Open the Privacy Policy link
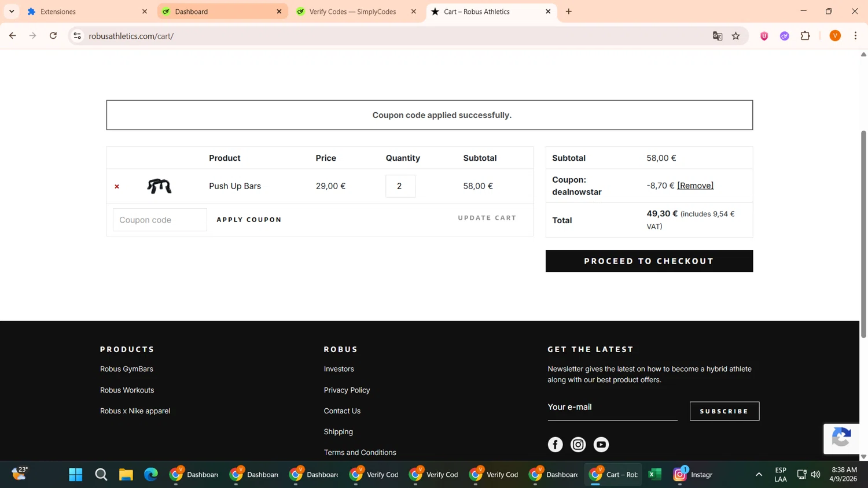Viewport: 868px width, 488px height. coord(347,390)
